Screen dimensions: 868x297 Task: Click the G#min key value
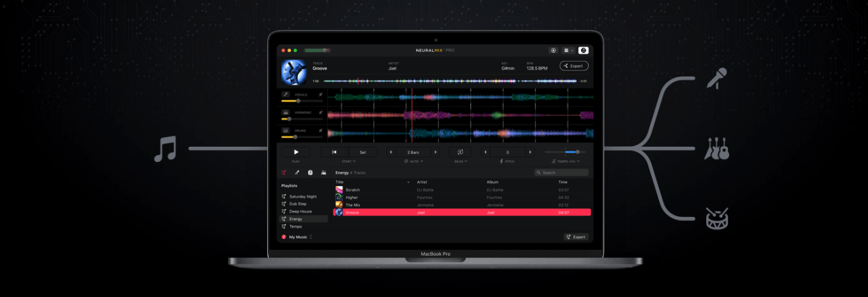(508, 68)
